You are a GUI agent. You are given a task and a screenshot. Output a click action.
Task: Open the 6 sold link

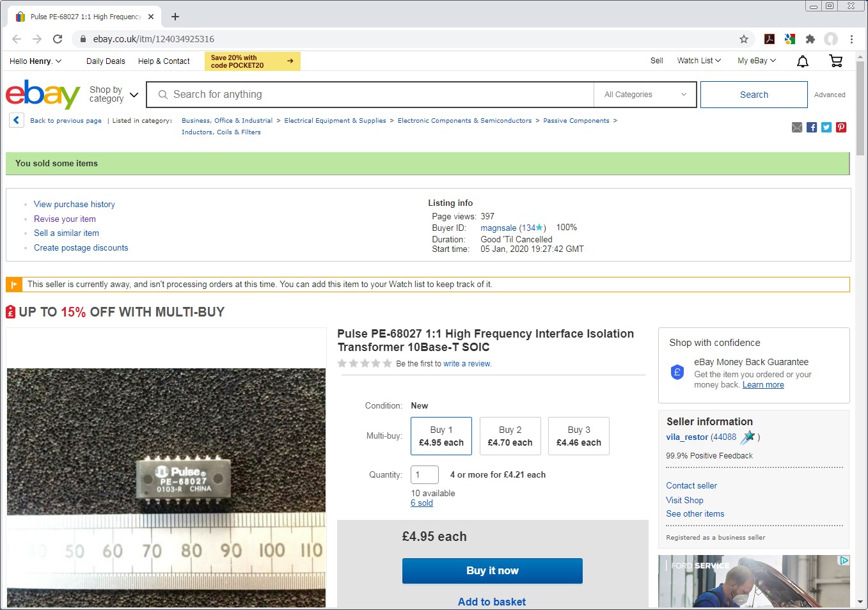(422, 503)
